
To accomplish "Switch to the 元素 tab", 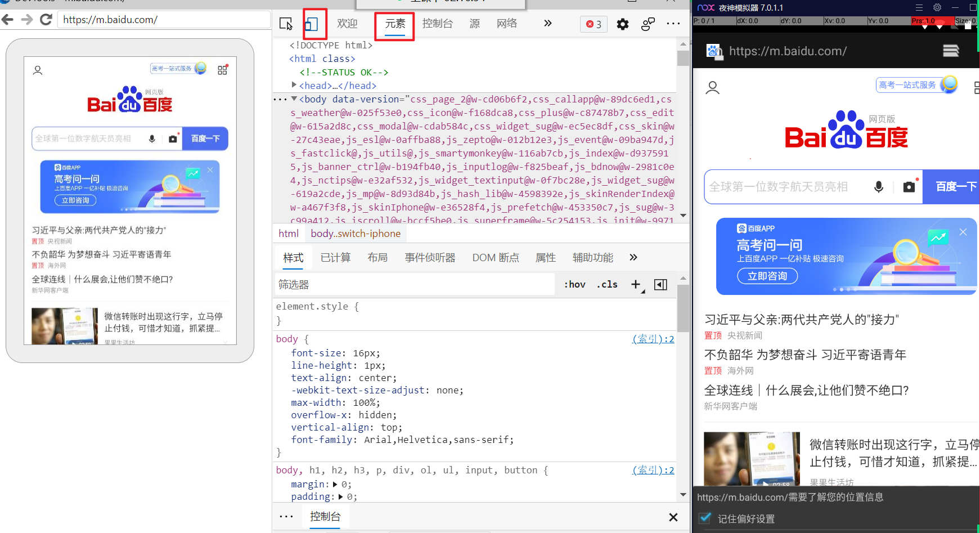I will coord(395,24).
